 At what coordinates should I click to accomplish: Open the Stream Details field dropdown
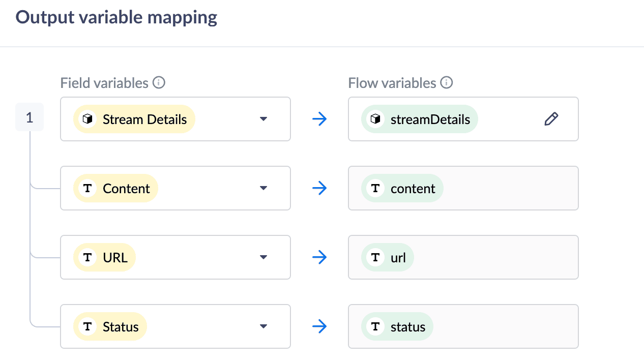[x=263, y=119]
